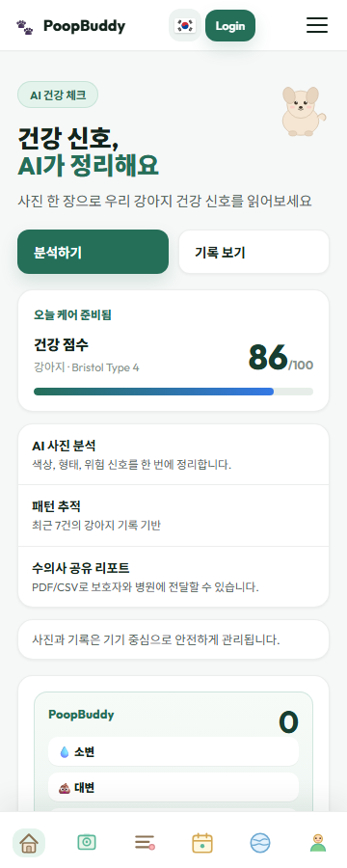
Task: Open the calendar tab in the bottom navigation
Action: 202,843
